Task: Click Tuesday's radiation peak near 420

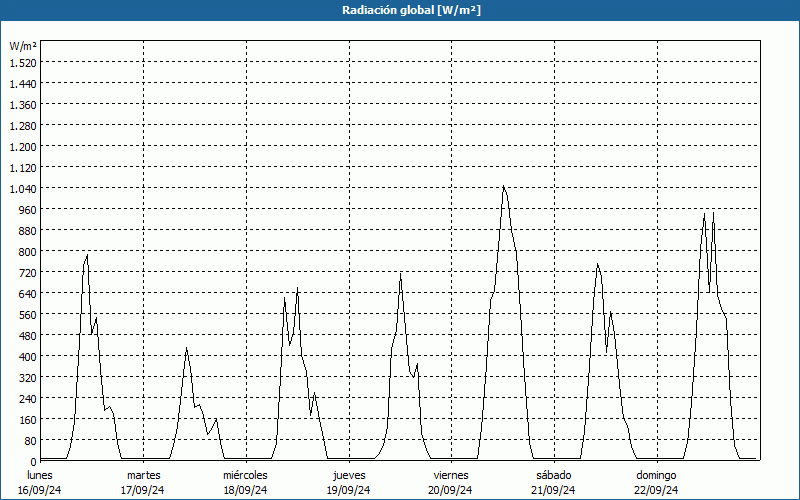Action: (x=186, y=348)
